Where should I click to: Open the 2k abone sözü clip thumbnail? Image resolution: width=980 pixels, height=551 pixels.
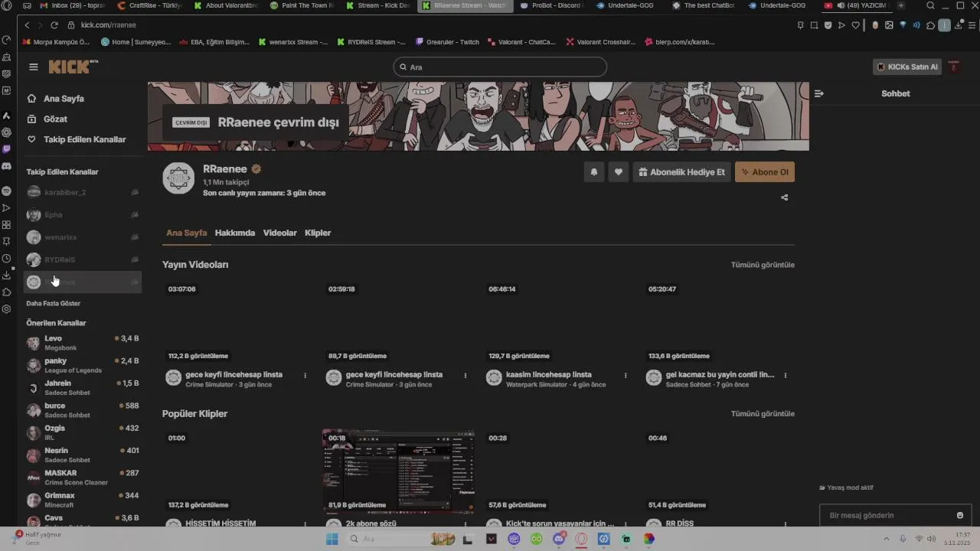point(398,471)
